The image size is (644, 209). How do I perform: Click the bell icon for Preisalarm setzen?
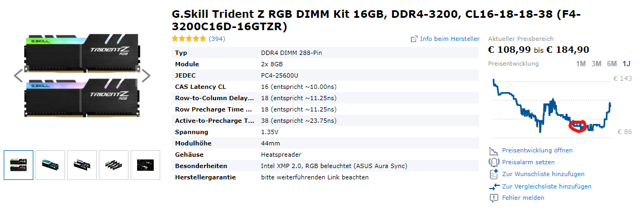coord(493,162)
